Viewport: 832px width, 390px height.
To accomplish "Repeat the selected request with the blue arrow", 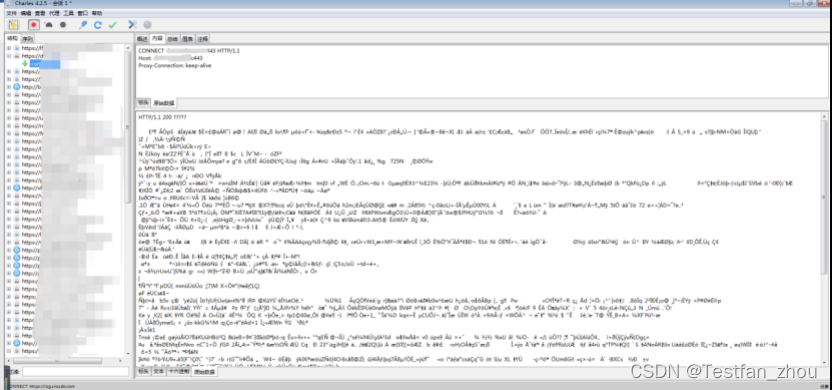I will coord(98,24).
